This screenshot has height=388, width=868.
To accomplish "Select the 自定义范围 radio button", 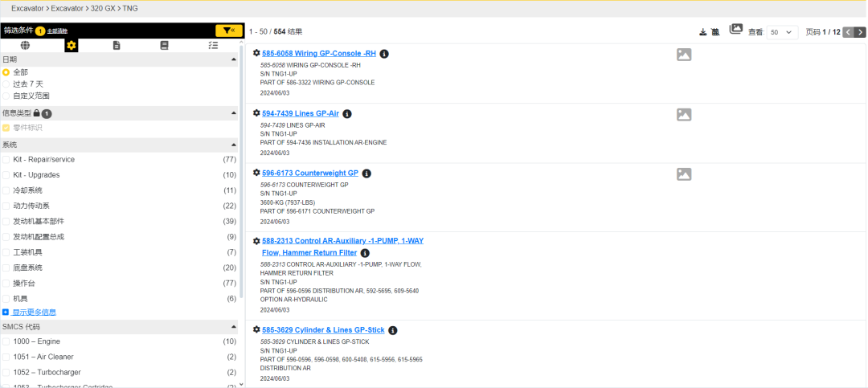I will pyautogui.click(x=6, y=96).
